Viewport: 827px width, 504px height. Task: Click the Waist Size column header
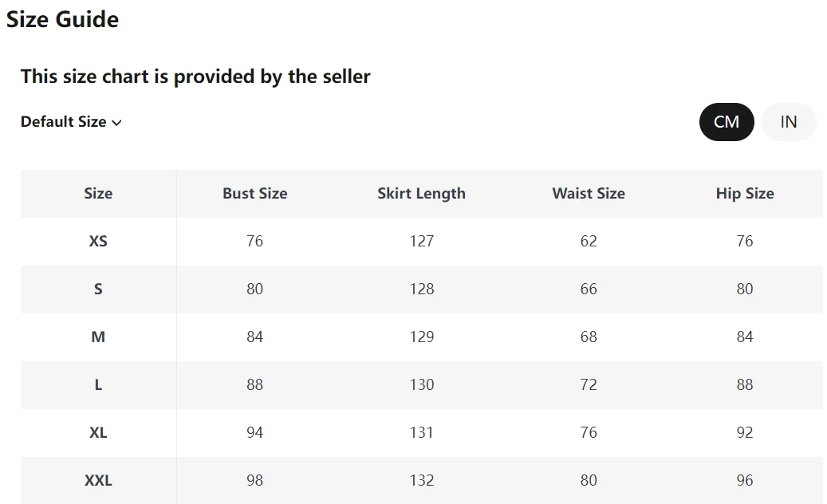(589, 194)
